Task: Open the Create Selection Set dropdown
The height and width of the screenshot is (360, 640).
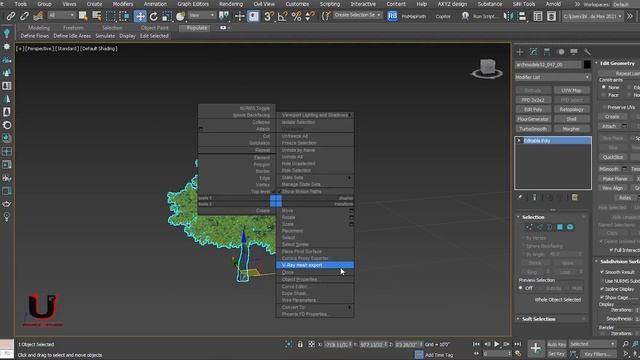Action: [x=357, y=15]
